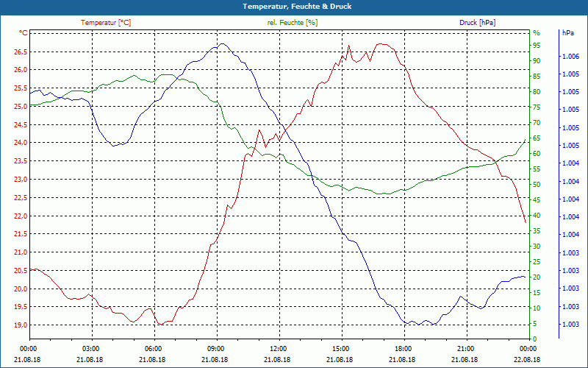Click the 65 humidity axis value
The height and width of the screenshot is (368, 588).
[537, 138]
